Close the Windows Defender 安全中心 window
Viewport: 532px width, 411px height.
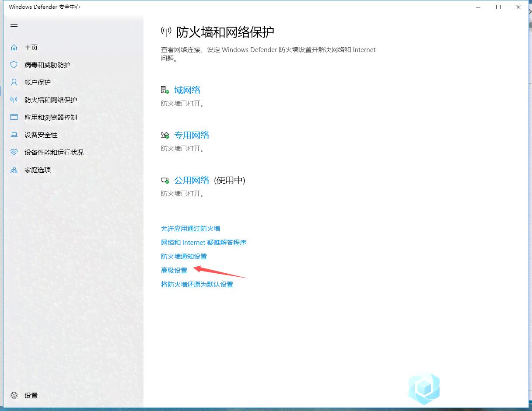click(x=519, y=7)
